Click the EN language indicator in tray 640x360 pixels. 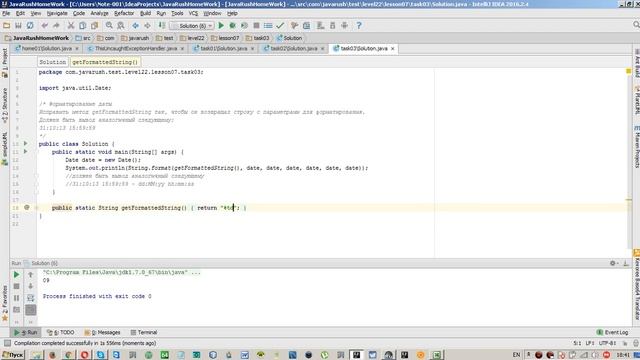516,355
